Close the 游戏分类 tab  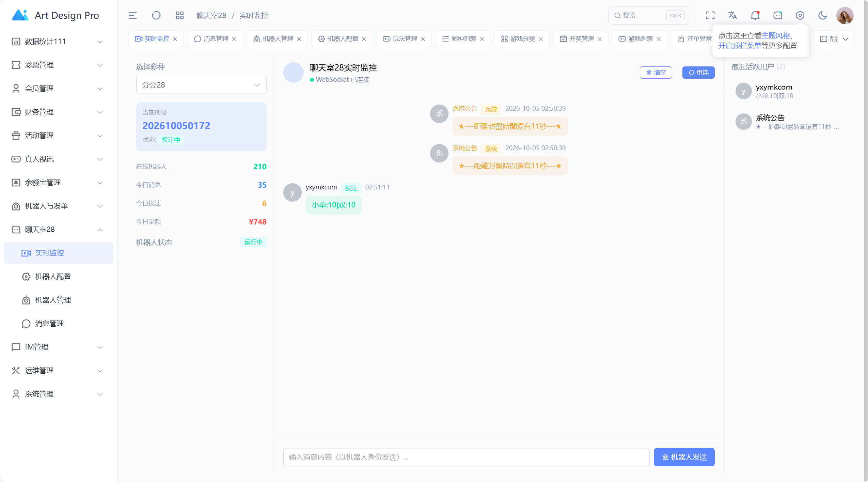click(541, 39)
